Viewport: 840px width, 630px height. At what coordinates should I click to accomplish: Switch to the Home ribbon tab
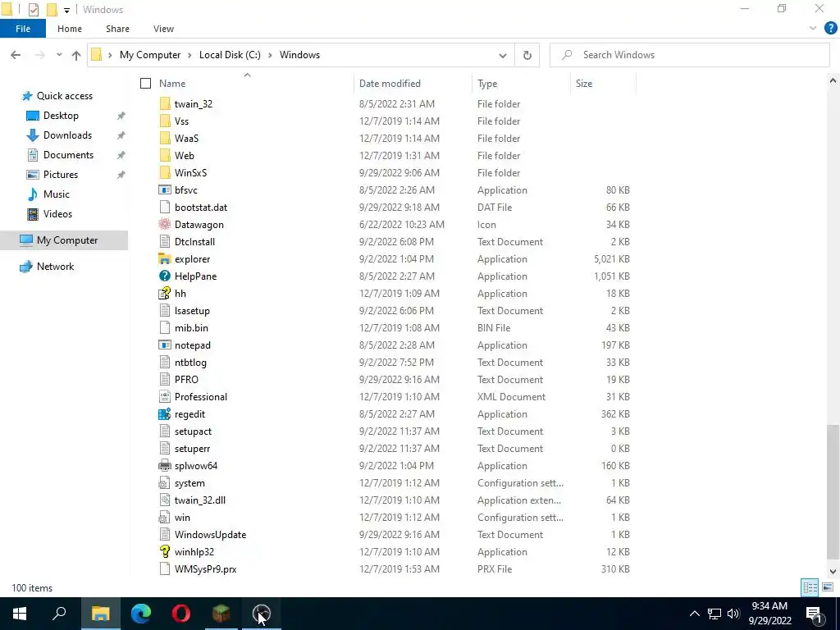click(x=70, y=29)
